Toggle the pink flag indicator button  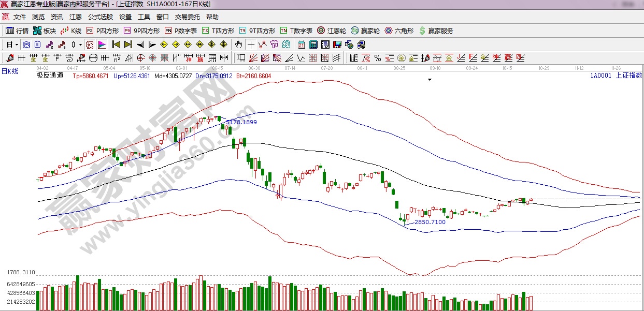(102, 44)
